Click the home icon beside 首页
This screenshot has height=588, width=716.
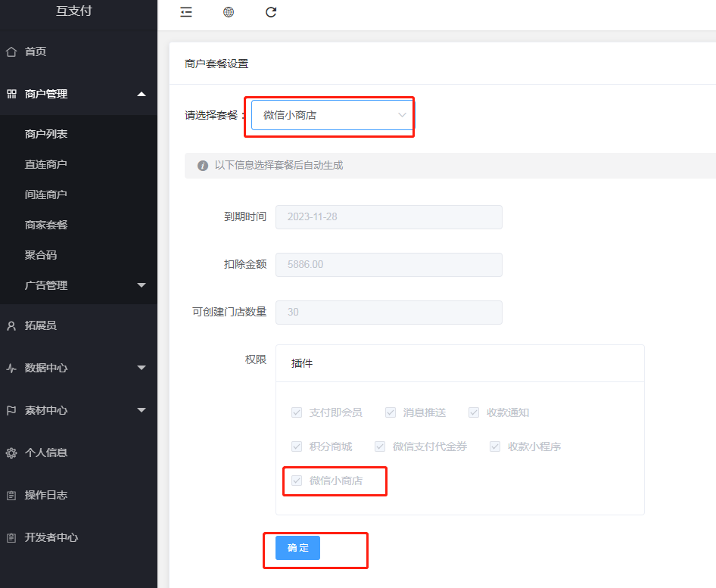tap(11, 51)
